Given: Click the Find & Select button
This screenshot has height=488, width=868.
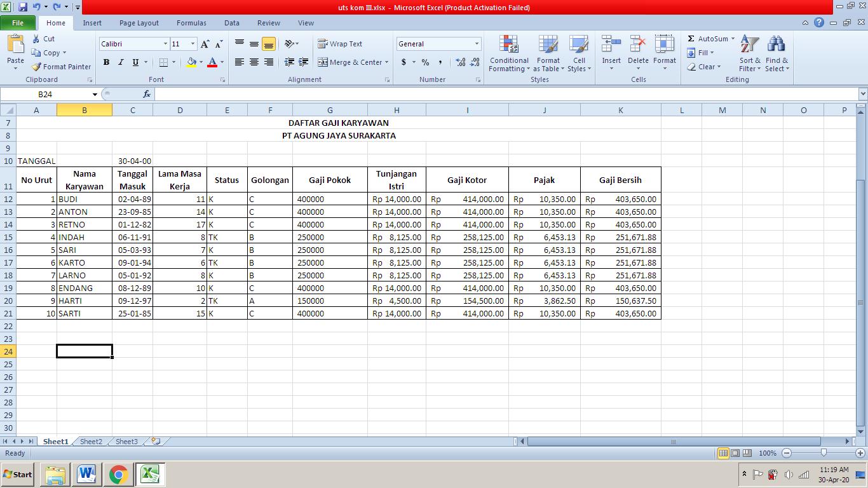Looking at the screenshot, I should 776,54.
